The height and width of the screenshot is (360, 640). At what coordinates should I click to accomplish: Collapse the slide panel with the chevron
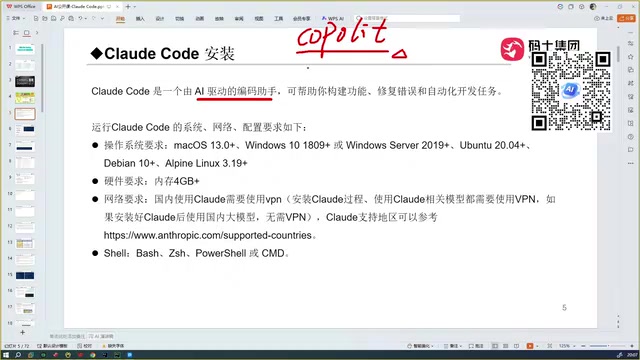[x=37, y=33]
